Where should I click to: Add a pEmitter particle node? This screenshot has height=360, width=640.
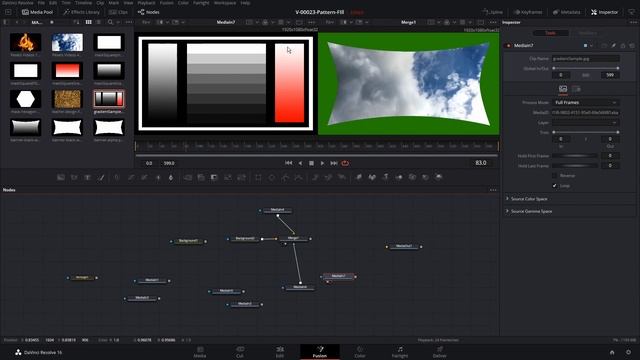316,177
